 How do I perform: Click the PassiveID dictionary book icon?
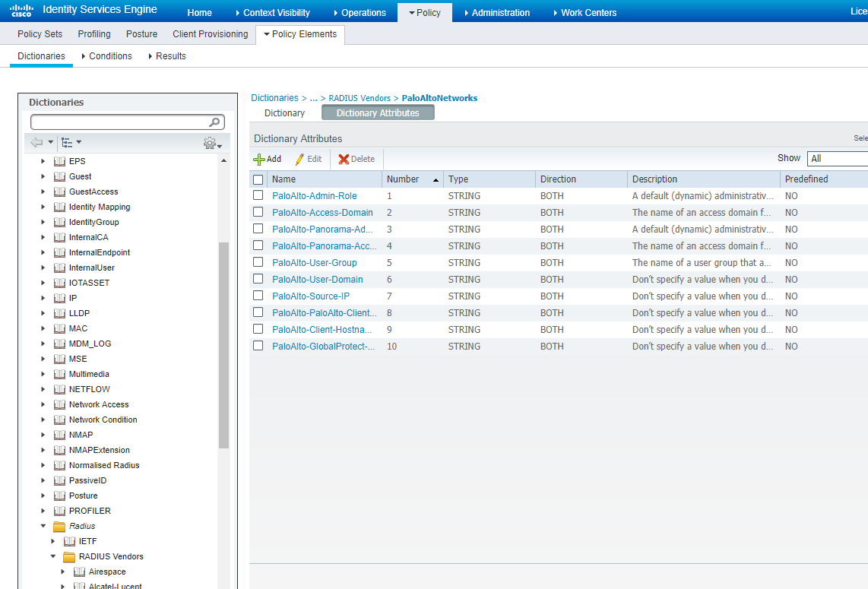pos(60,480)
